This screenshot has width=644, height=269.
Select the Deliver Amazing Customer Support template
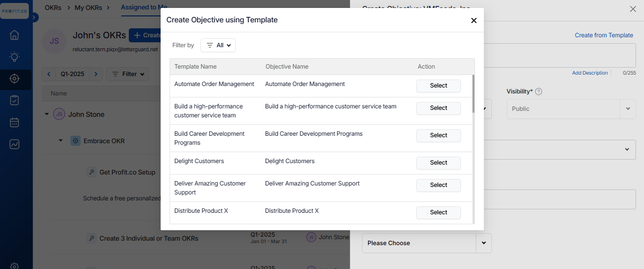[x=439, y=185]
